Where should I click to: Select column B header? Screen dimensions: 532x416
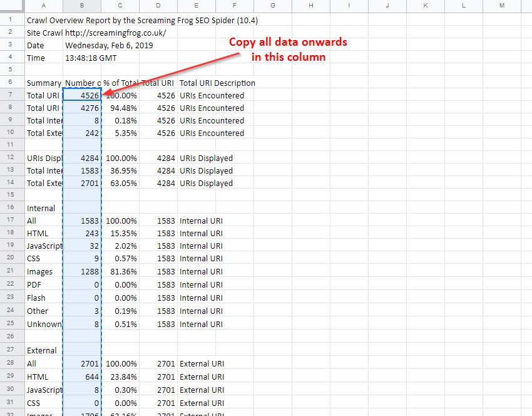[82, 6]
